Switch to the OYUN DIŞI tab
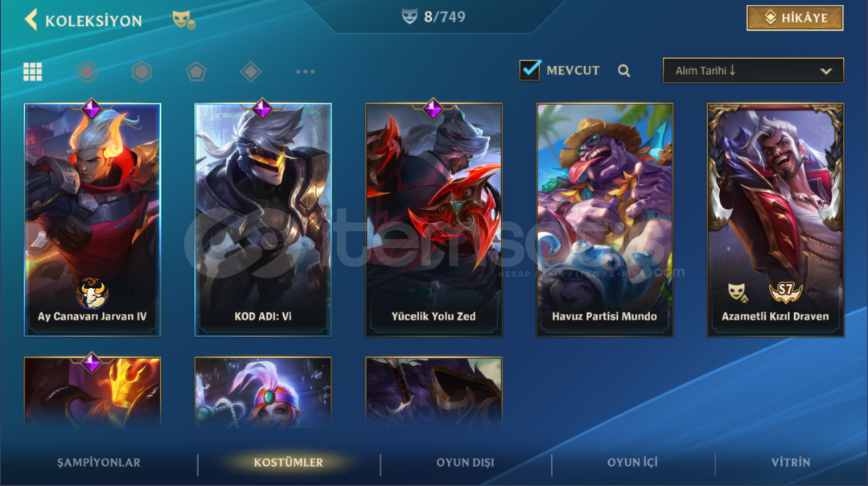 coord(465,462)
